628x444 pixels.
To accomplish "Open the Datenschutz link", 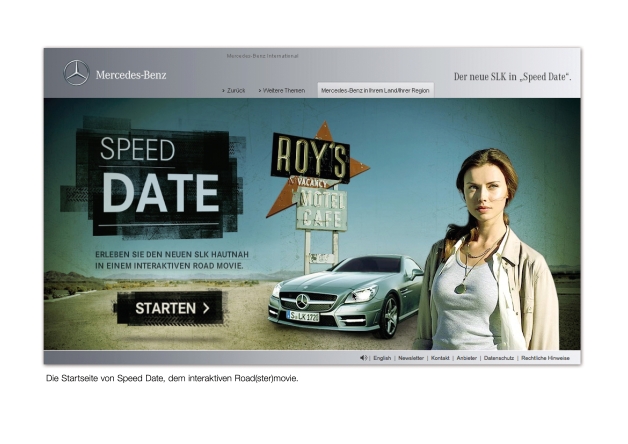I will (498, 357).
